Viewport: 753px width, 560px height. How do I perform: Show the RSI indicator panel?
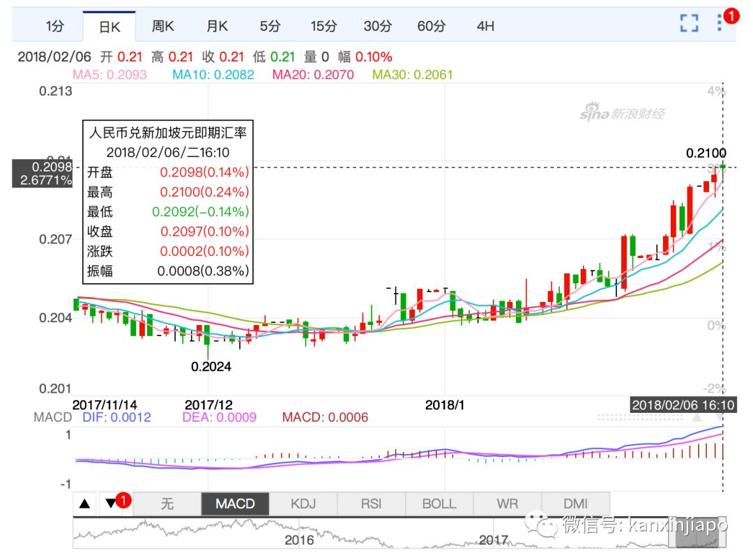click(x=371, y=504)
